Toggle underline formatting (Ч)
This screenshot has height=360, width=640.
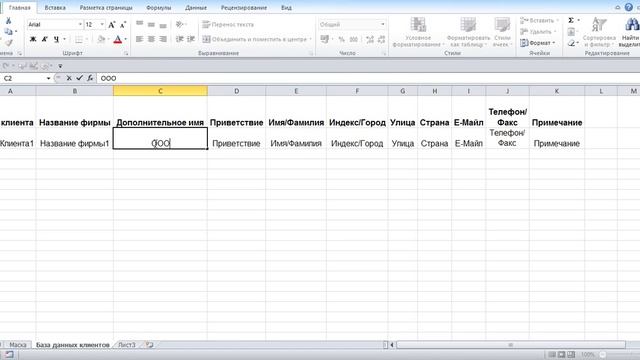(x=56, y=39)
